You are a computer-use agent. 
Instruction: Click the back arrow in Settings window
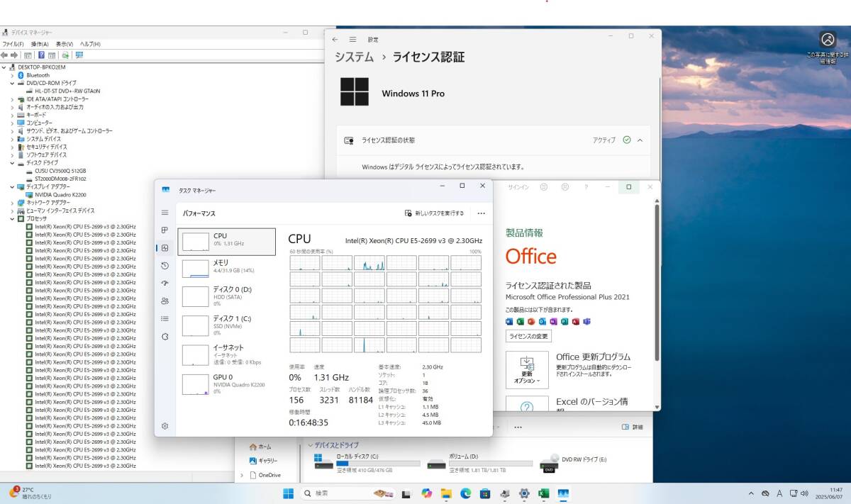tap(335, 40)
